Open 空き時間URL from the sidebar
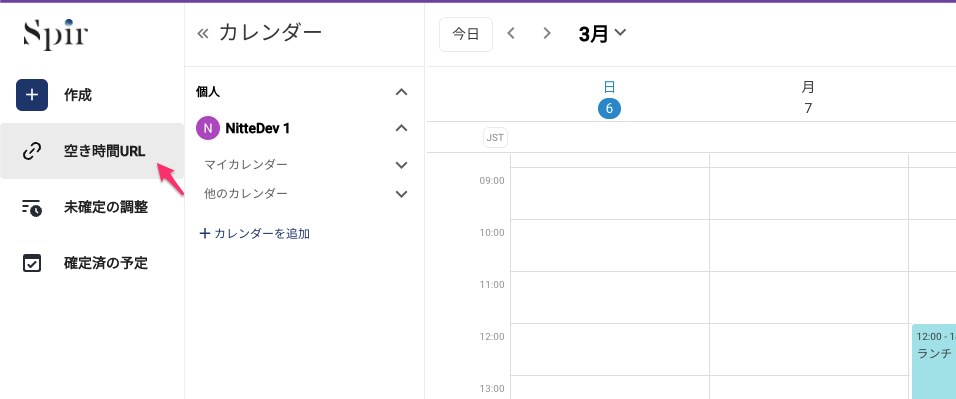Image resolution: width=956 pixels, height=399 pixels. pos(92,151)
